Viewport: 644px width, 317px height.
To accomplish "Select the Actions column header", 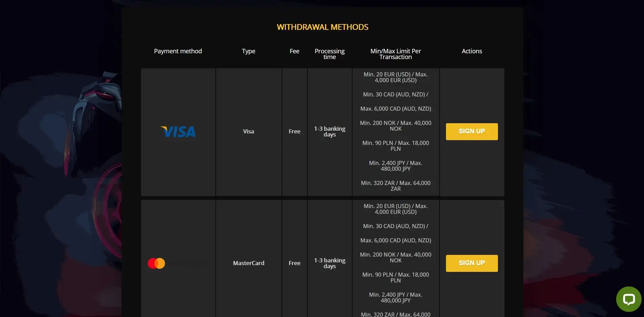I will 471,51.
